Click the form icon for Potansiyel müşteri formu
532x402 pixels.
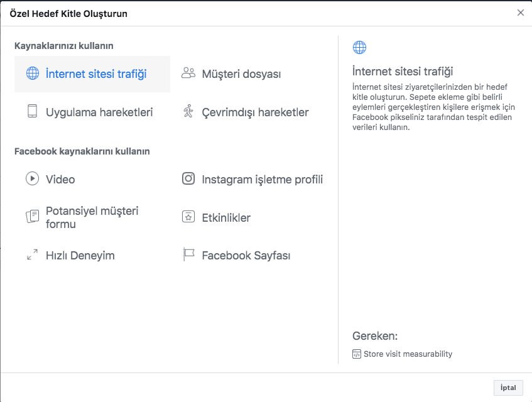tap(33, 217)
